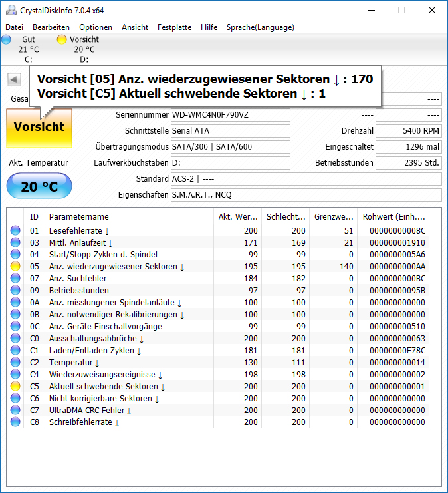
Task: Click the Rohwert column header
Action: point(393,217)
